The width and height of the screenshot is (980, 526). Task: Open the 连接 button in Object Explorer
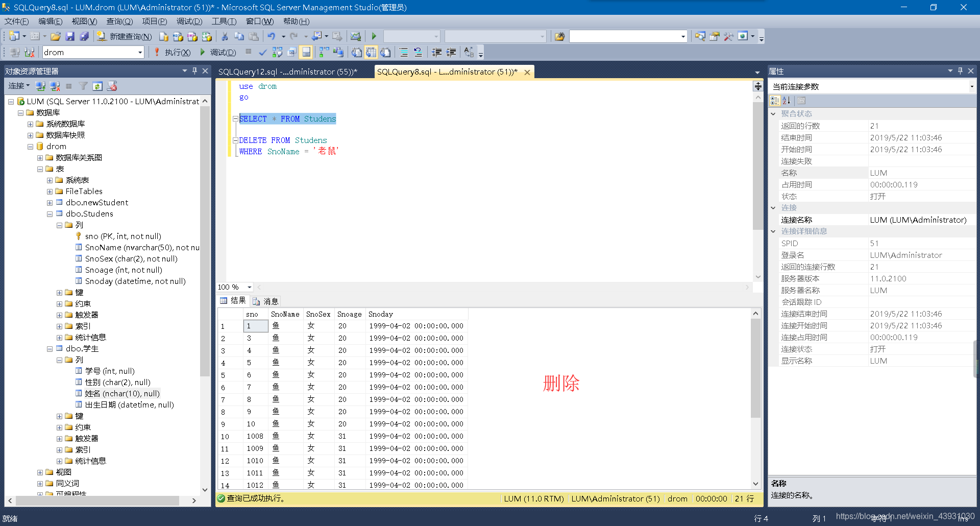pyautogui.click(x=19, y=86)
